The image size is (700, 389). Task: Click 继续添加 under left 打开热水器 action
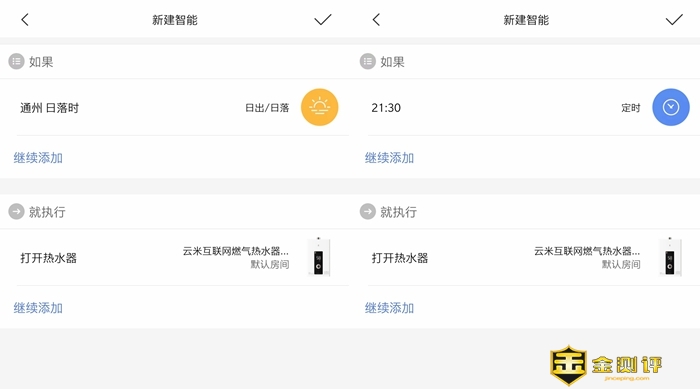(38, 308)
